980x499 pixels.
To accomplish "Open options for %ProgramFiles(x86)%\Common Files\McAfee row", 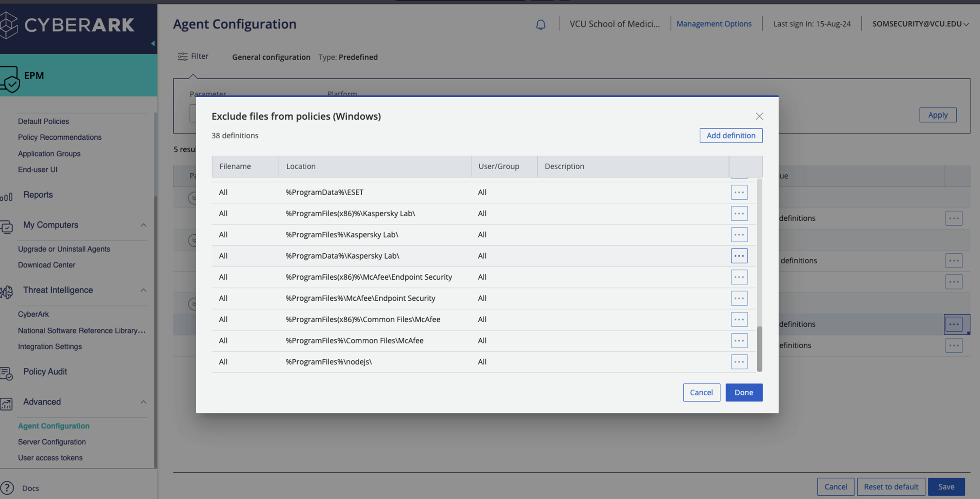I will click(739, 319).
